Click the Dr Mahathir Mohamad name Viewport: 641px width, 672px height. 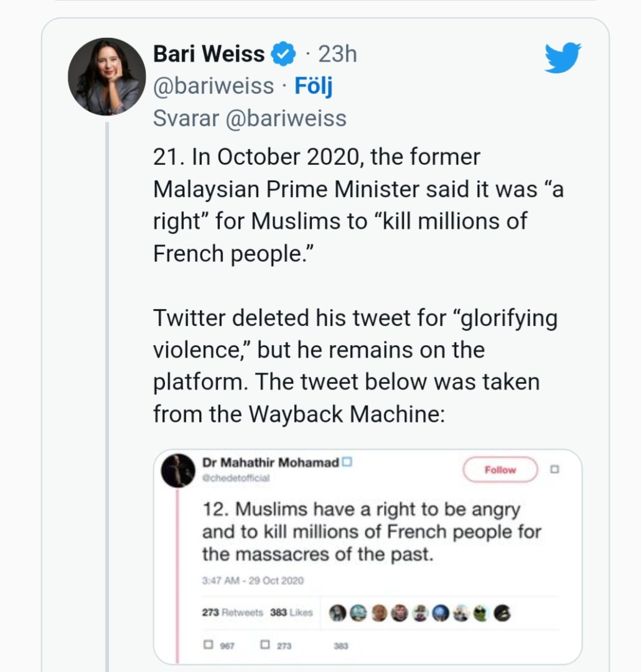[x=271, y=462]
